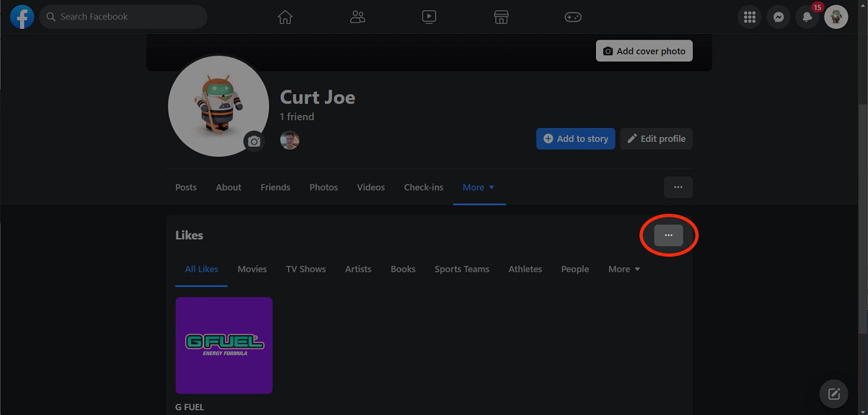Image resolution: width=868 pixels, height=415 pixels.
Task: Open the Likes section three-dots menu
Action: [x=668, y=235]
